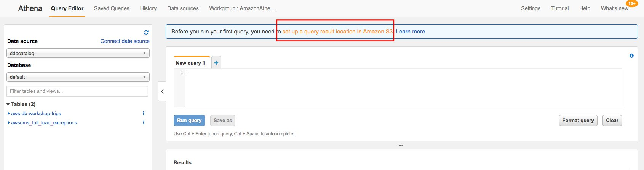Open the default database dropdown
Image resolution: width=644 pixels, height=170 pixels.
[78, 77]
